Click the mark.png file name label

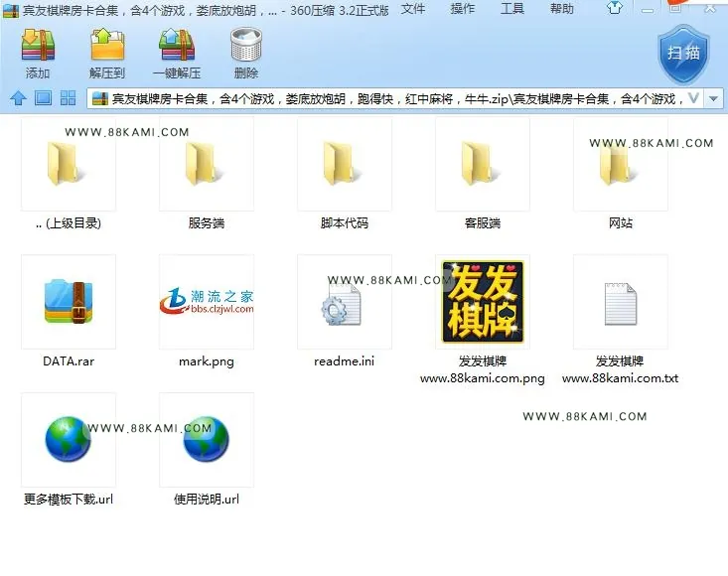tap(207, 361)
